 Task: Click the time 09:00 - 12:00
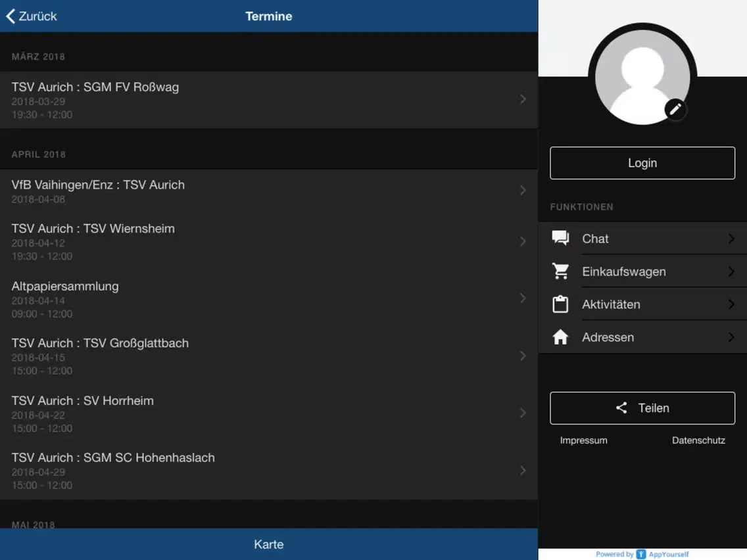click(42, 314)
